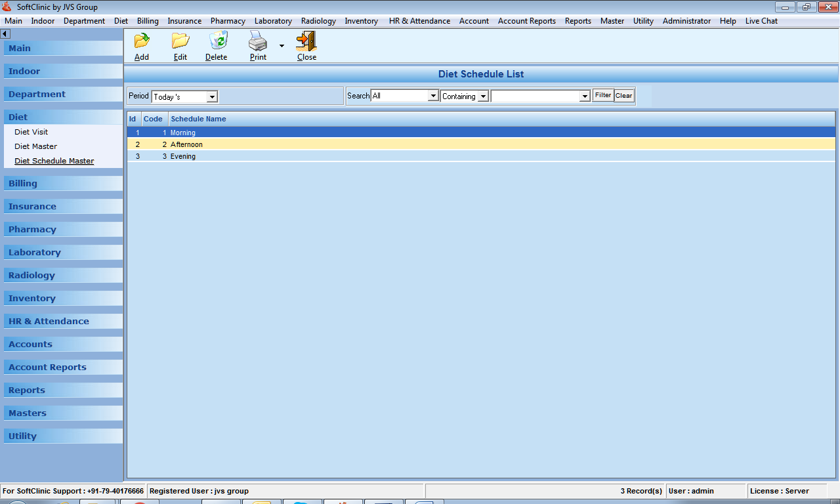The width and height of the screenshot is (840, 504).
Task: Open the Containing condition dropdown
Action: pyautogui.click(x=483, y=96)
